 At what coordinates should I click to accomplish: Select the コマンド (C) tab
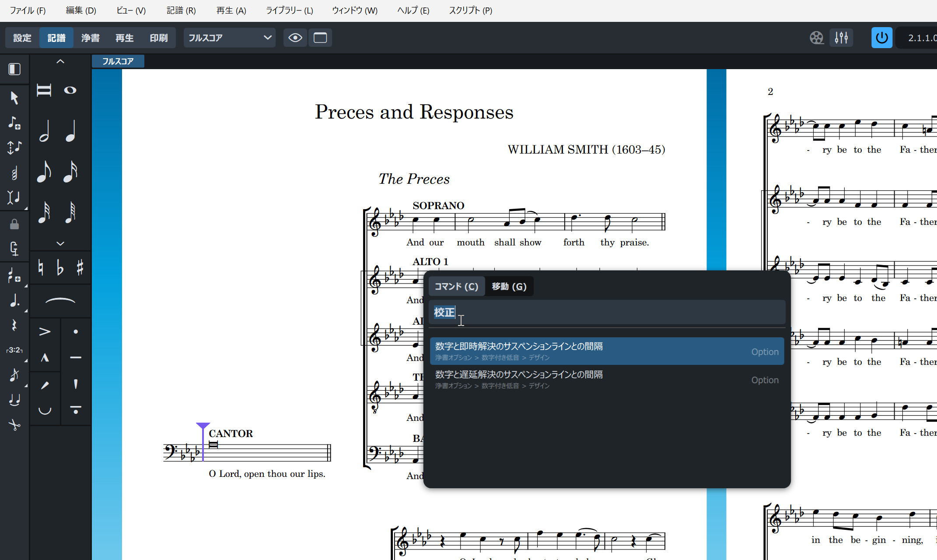pyautogui.click(x=457, y=287)
